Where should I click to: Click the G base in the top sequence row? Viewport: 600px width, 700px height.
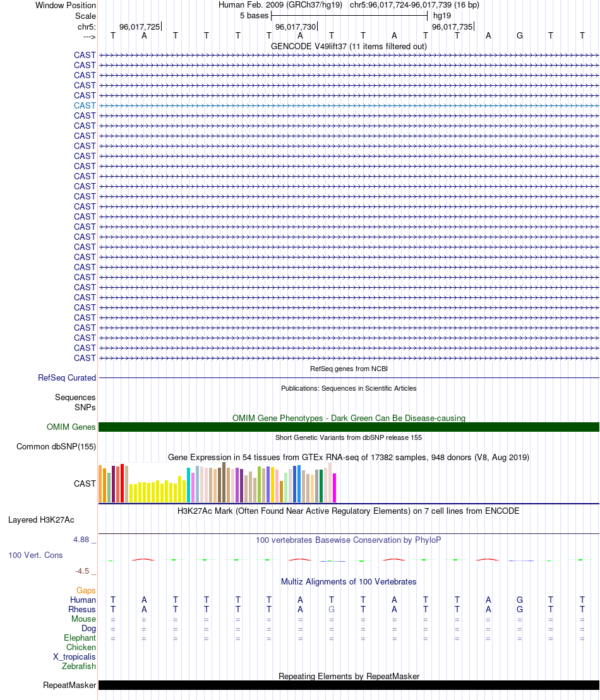520,36
